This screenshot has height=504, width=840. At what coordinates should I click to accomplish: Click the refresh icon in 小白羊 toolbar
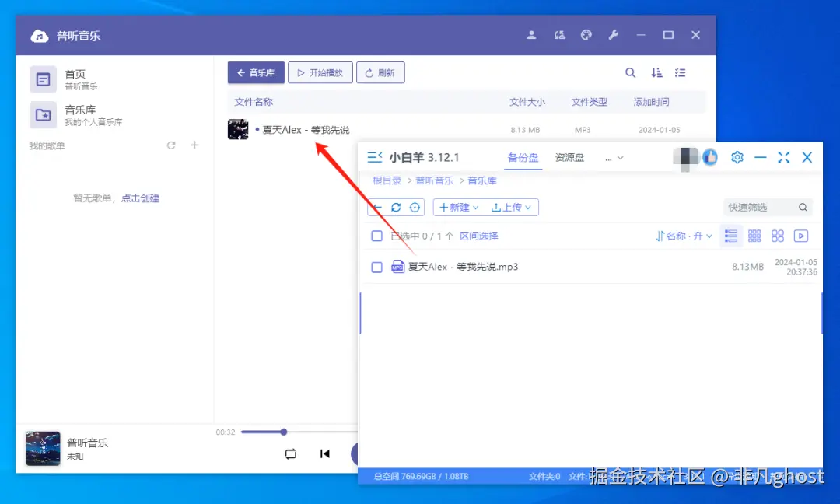(x=396, y=207)
